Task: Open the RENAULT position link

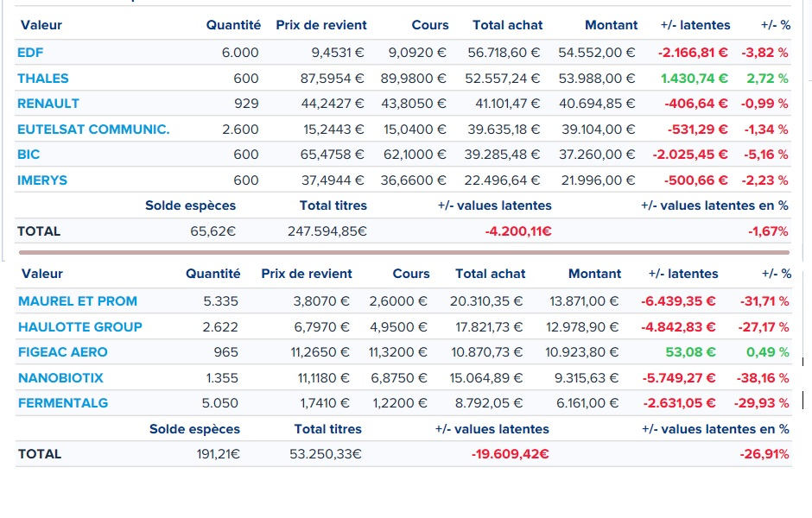Action: [x=48, y=104]
